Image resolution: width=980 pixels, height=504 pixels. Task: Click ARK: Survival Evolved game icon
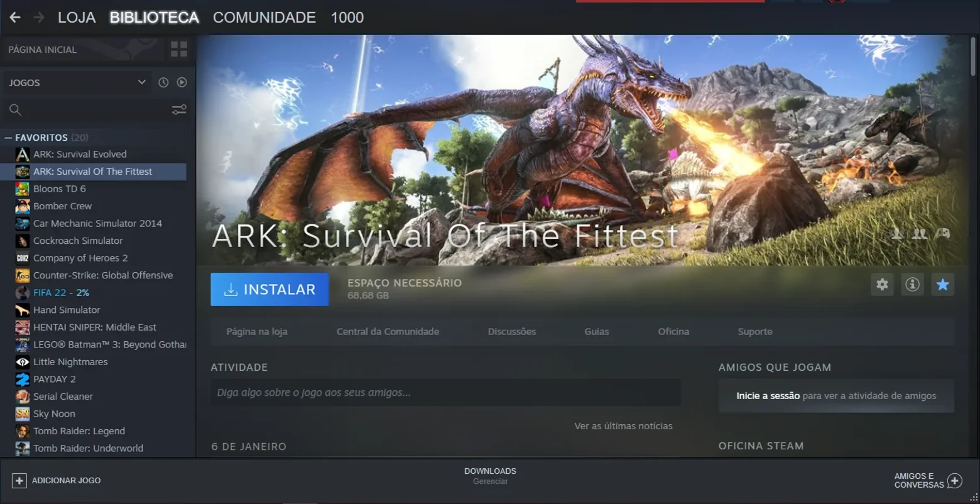[x=23, y=155]
